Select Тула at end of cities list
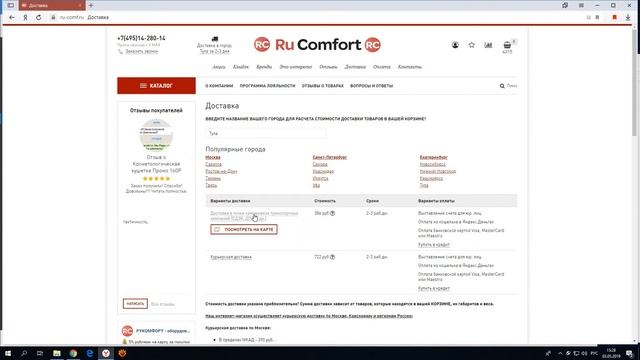This screenshot has height=360, width=640. [424, 185]
